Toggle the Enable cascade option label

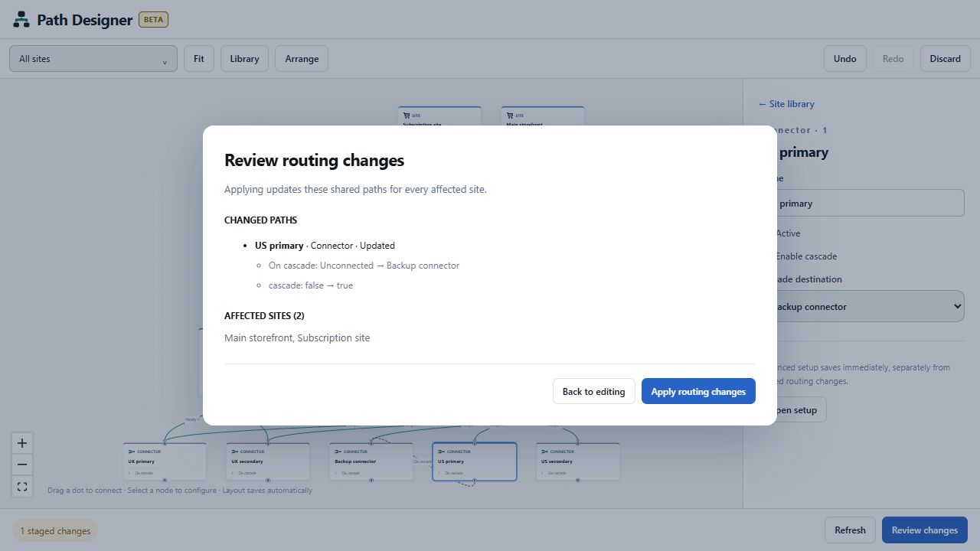coord(806,256)
